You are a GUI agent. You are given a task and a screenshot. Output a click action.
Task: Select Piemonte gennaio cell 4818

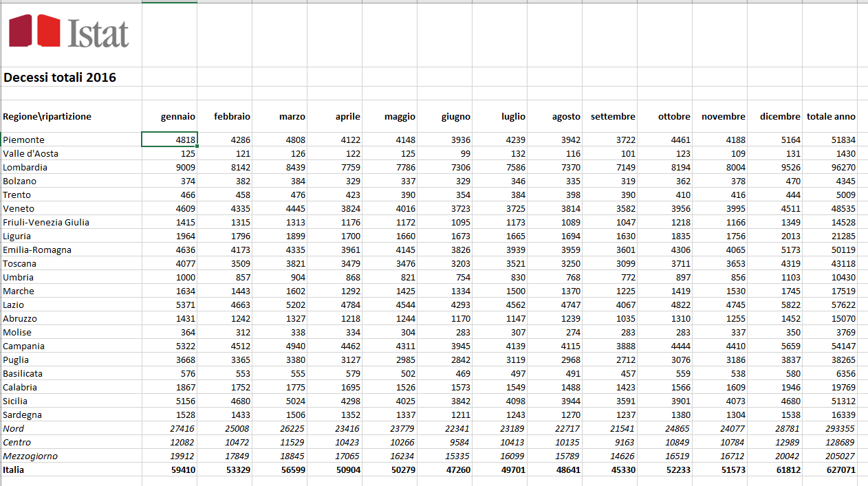point(169,140)
